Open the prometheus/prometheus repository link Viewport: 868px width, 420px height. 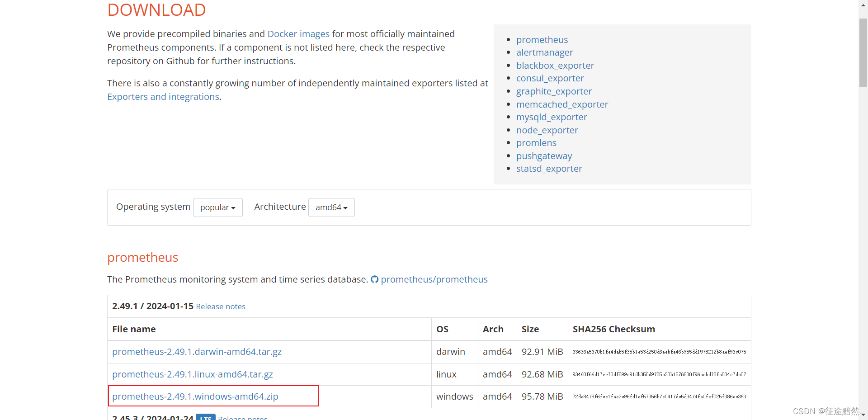(434, 279)
